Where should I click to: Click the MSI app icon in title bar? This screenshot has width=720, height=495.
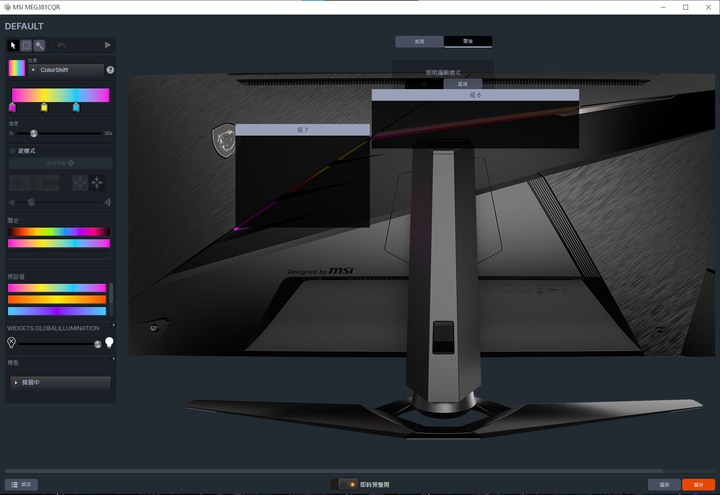(7, 7)
